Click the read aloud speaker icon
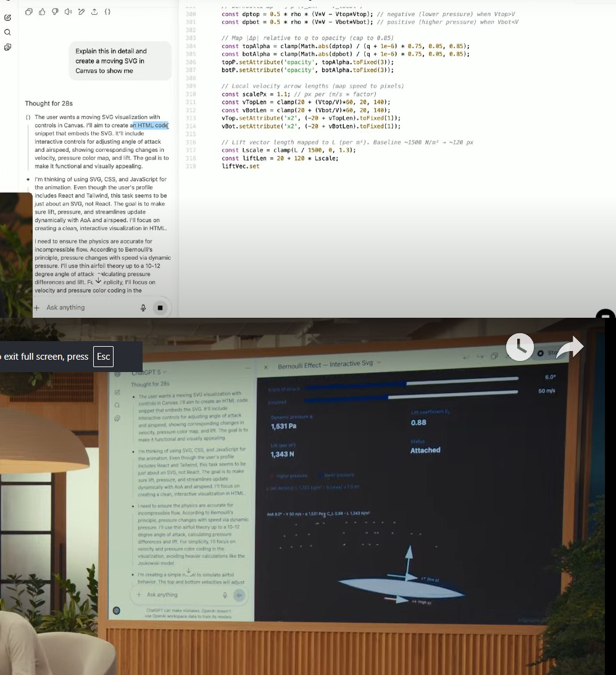The width and height of the screenshot is (616, 675). (68, 12)
